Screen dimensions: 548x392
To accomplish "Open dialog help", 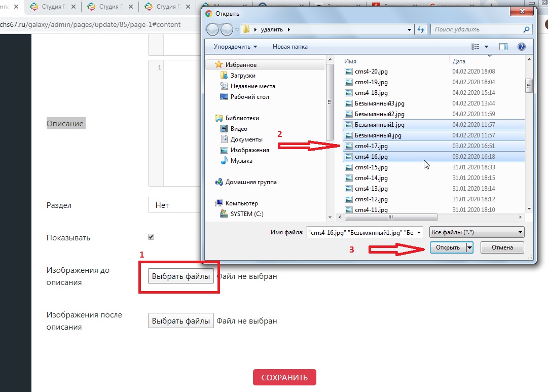I will (x=522, y=47).
